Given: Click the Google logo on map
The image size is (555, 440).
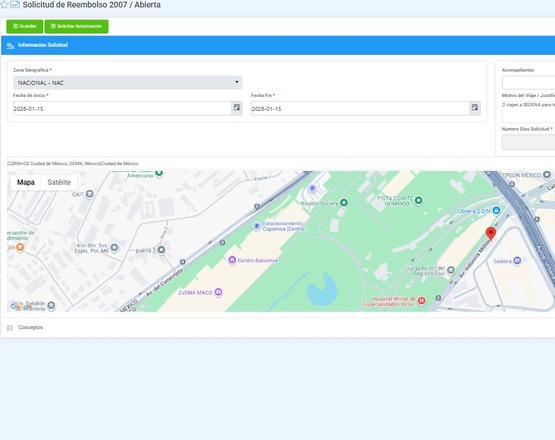Looking at the screenshot, I should tap(21, 307).
